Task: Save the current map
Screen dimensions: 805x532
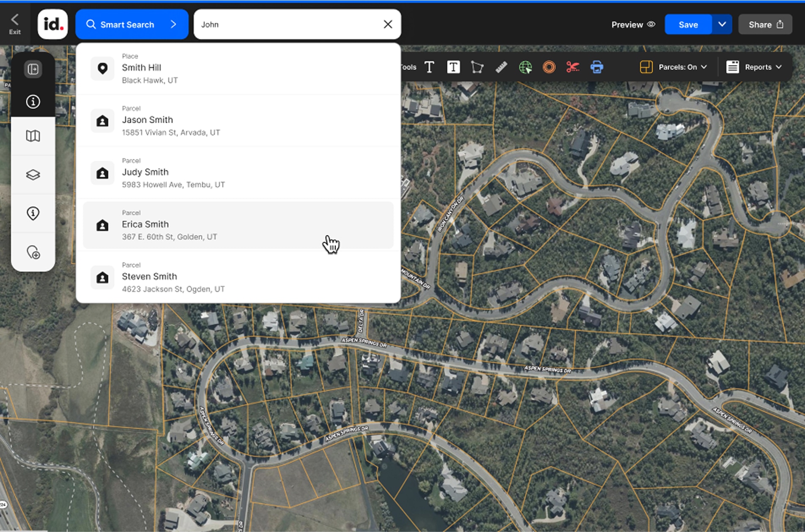Action: [688, 25]
